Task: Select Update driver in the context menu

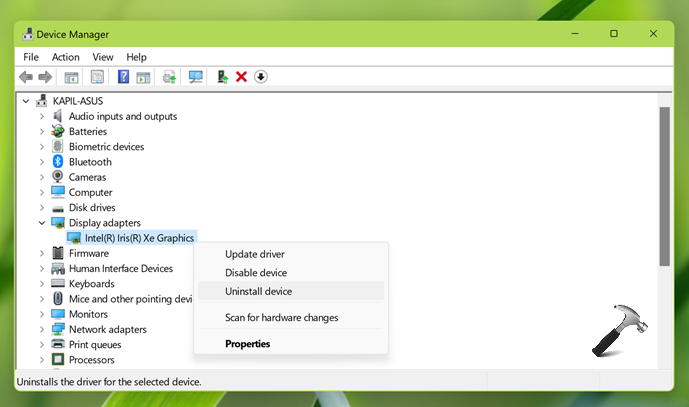Action: 254,254
